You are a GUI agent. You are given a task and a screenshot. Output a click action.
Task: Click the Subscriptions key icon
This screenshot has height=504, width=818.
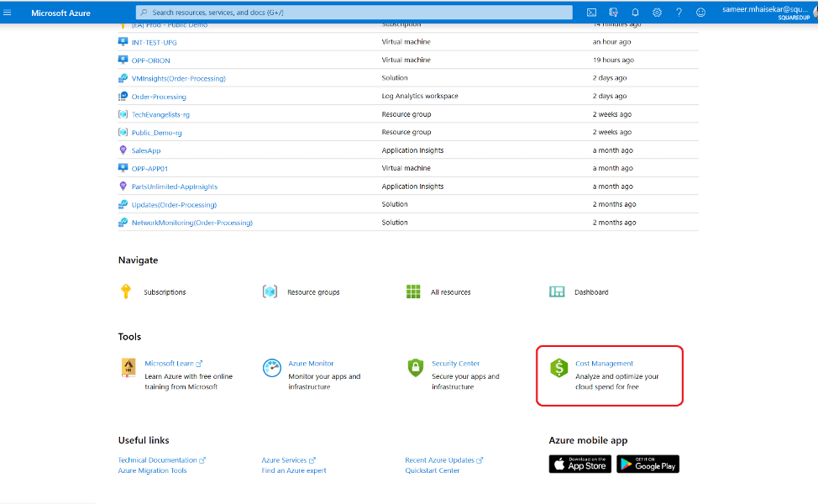[x=126, y=291]
